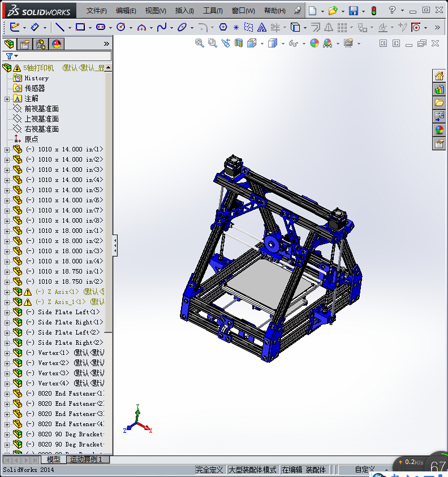
Task: Expand the manager tabs chevron
Action: (106, 44)
